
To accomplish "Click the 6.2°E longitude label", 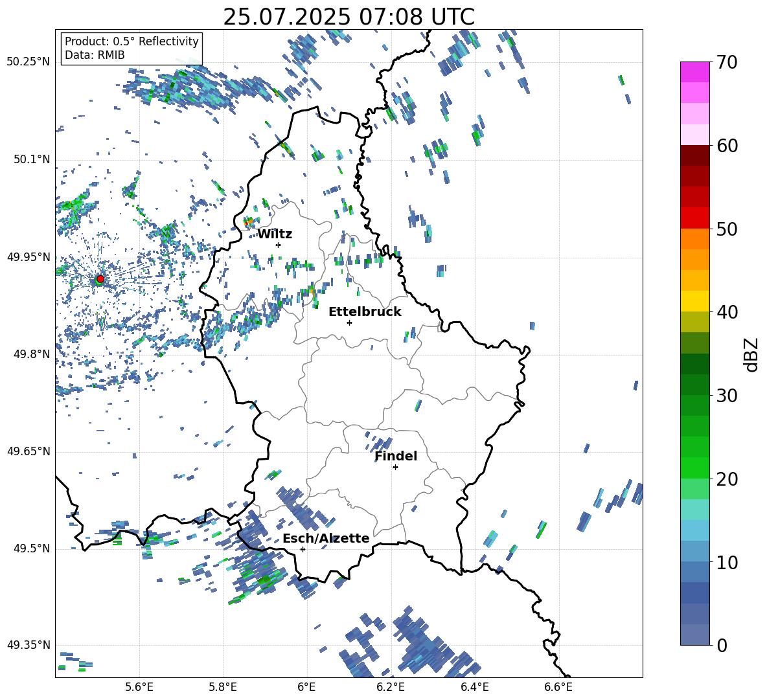I will (x=391, y=688).
